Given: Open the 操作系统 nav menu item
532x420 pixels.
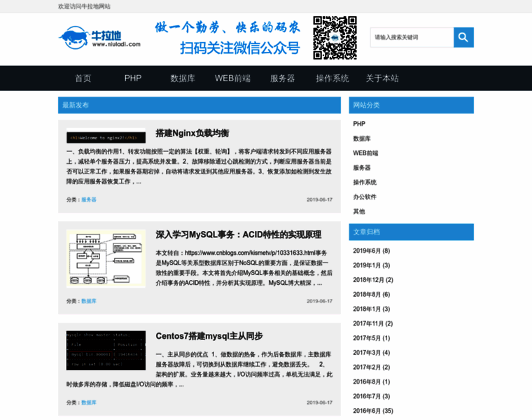Looking at the screenshot, I should [x=332, y=78].
